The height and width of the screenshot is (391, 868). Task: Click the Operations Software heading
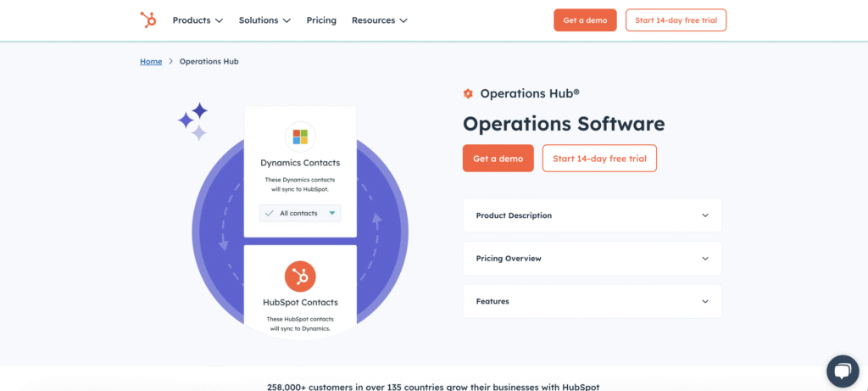coord(564,124)
